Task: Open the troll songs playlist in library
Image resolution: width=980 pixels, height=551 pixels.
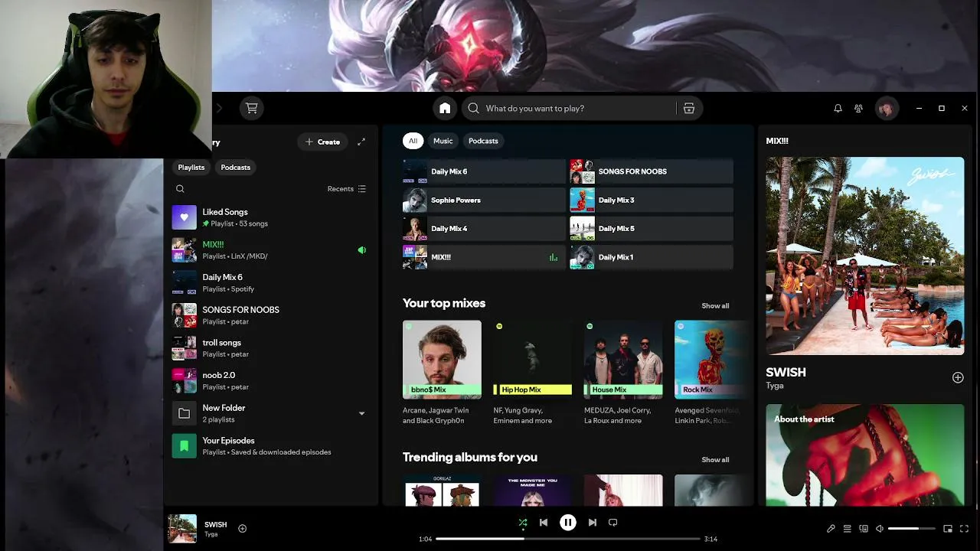Action: [x=271, y=348]
